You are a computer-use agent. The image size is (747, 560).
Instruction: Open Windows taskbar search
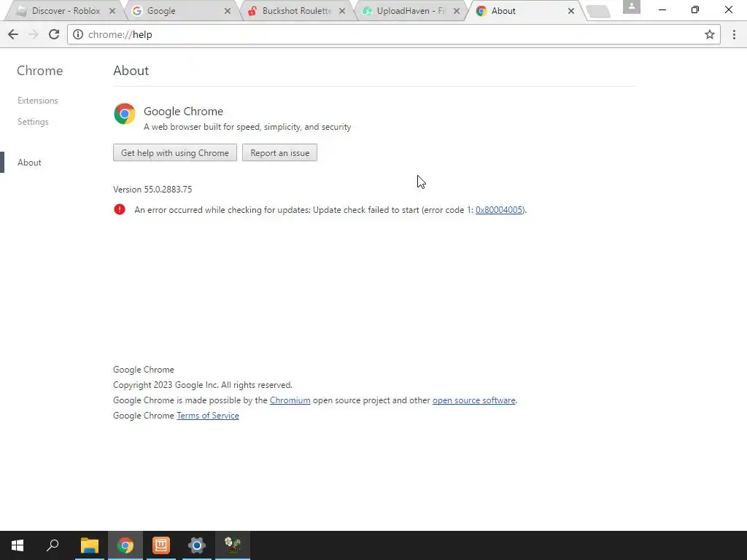[53, 545]
